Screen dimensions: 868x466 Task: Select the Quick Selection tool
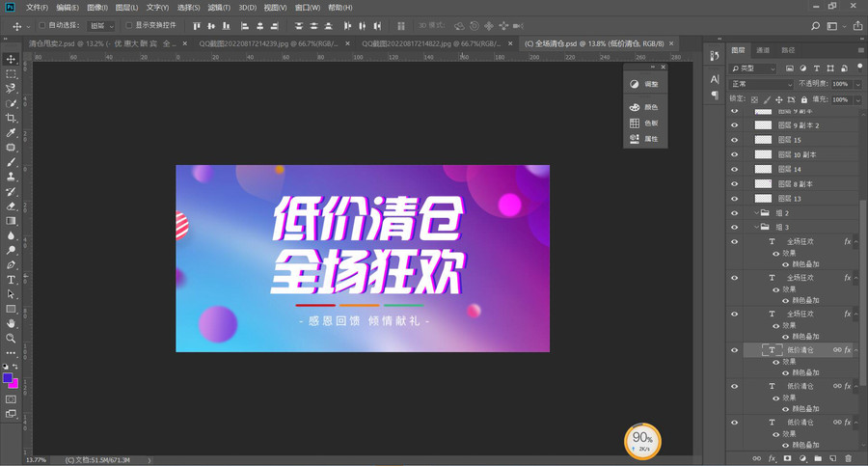[x=11, y=103]
